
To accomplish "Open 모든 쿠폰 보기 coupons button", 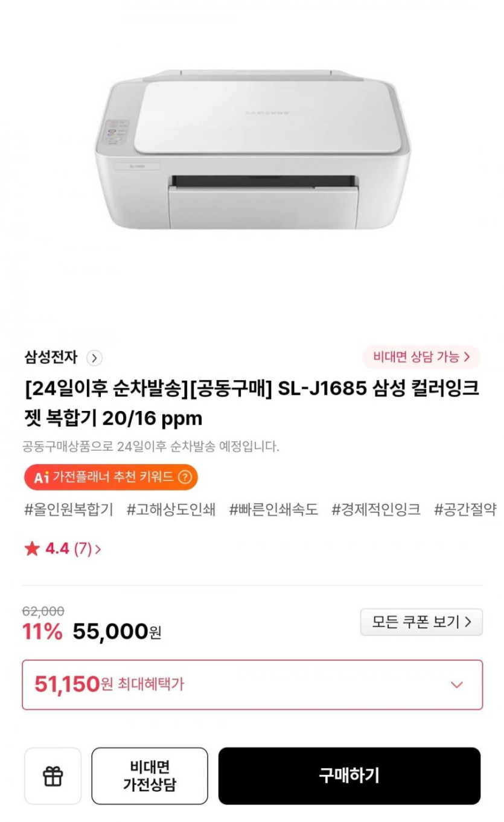I will click(421, 622).
